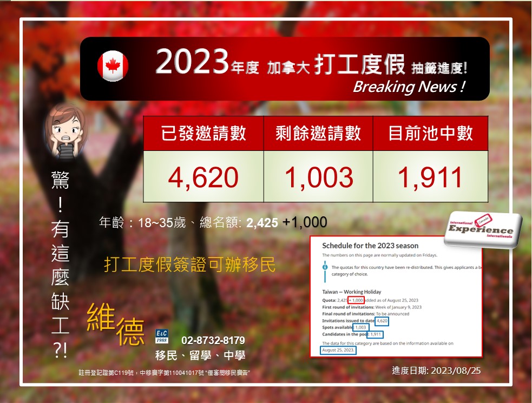The image size is (532, 403).
Task: Click the vertical 驚!有這麼缺工?! text
Action: 60,265
